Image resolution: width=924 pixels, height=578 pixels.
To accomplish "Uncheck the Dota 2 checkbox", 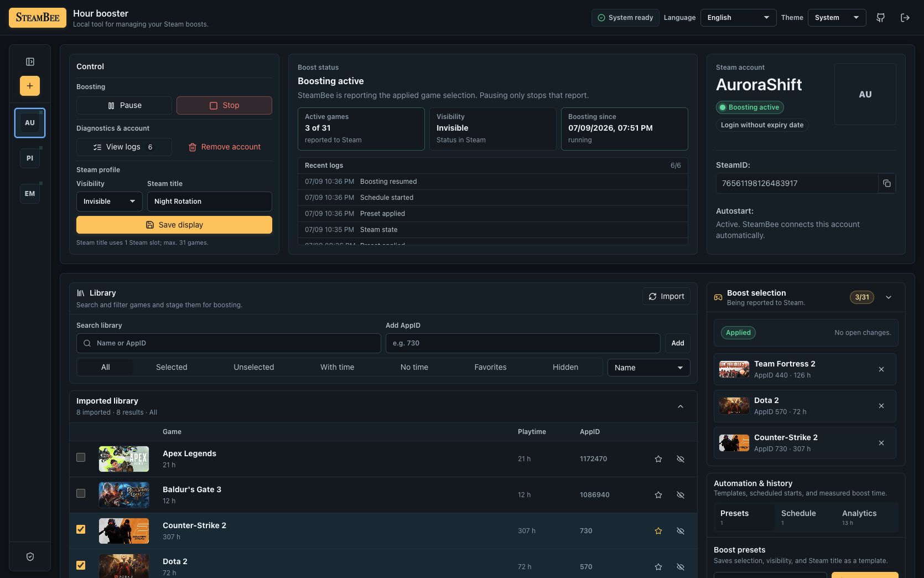I will pos(81,565).
